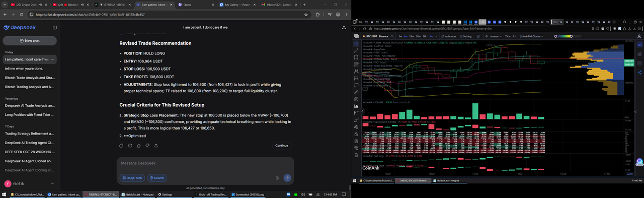
Task: Start a New chat in DeepSeek
Action: pos(30,40)
